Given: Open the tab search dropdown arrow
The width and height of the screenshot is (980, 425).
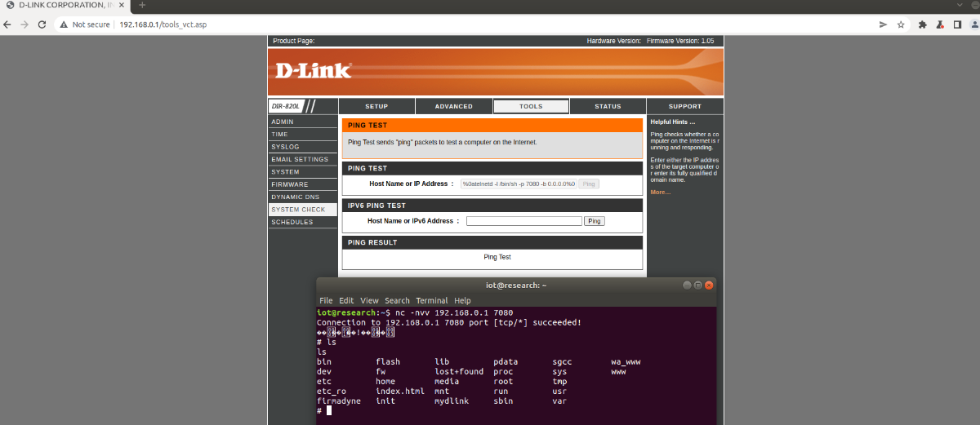Looking at the screenshot, I should [x=960, y=5].
